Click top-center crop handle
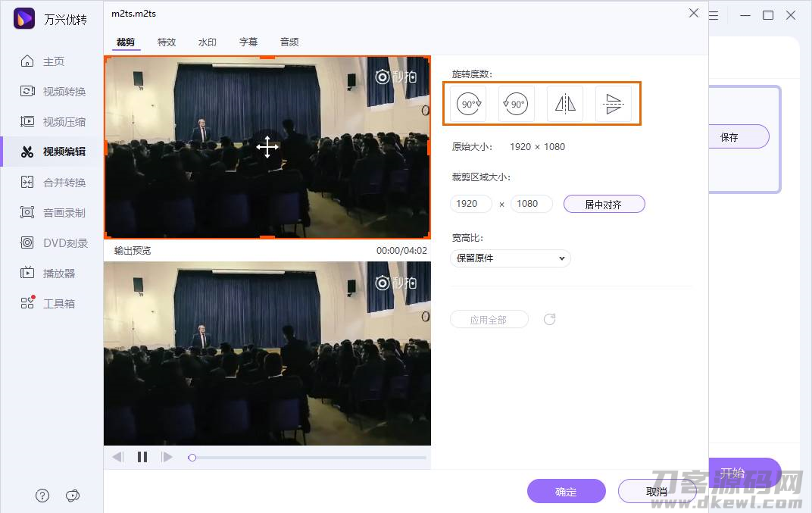The width and height of the screenshot is (812, 513). click(x=267, y=57)
